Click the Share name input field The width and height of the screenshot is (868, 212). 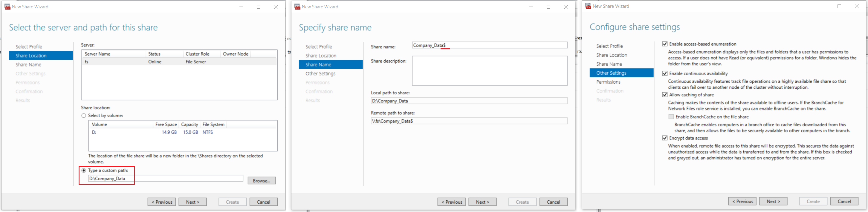[490, 45]
